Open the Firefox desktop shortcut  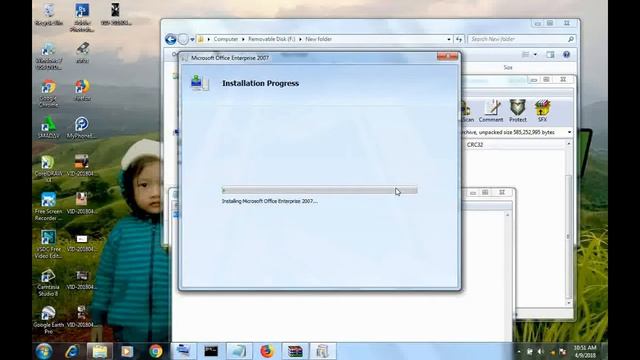click(x=82, y=91)
